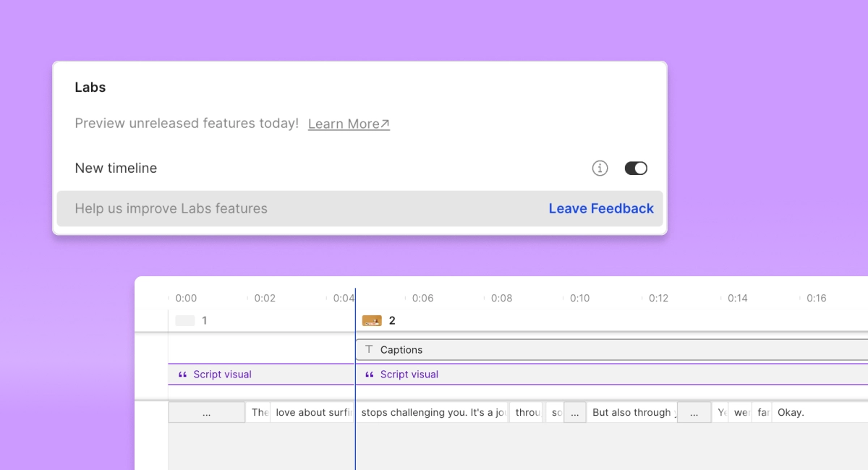Image resolution: width=868 pixels, height=470 pixels.
Task: Expand the collapsed words before 'But also through'
Action: tap(575, 411)
